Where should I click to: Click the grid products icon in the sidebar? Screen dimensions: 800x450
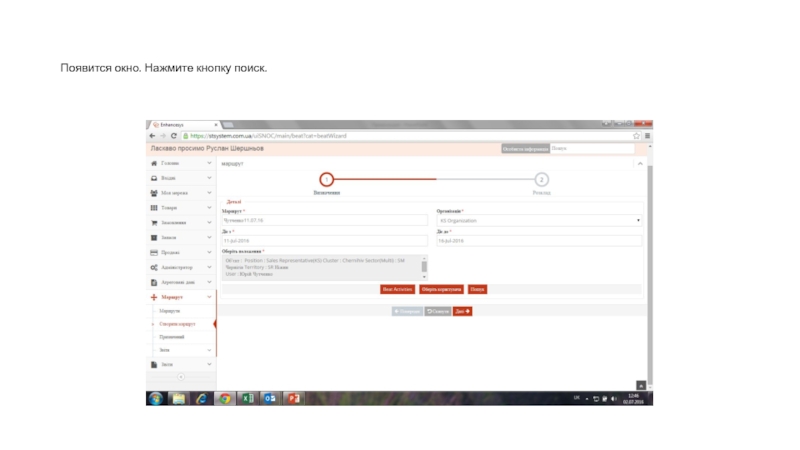click(154, 208)
